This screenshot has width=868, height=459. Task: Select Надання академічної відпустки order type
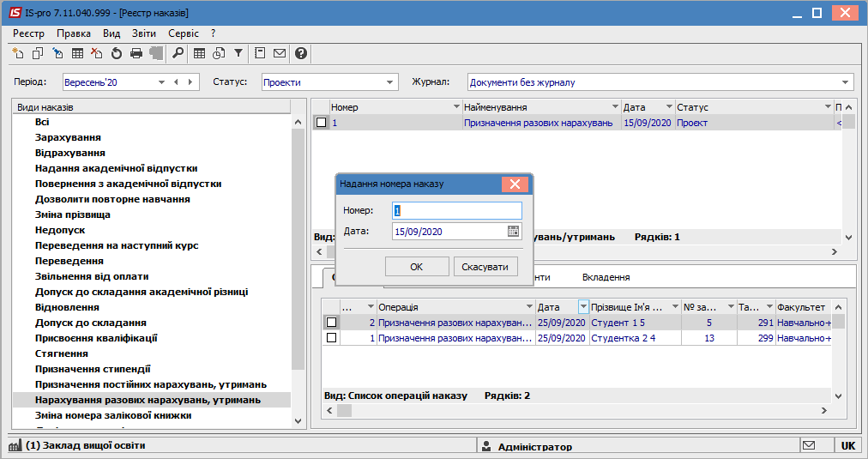pos(117,168)
